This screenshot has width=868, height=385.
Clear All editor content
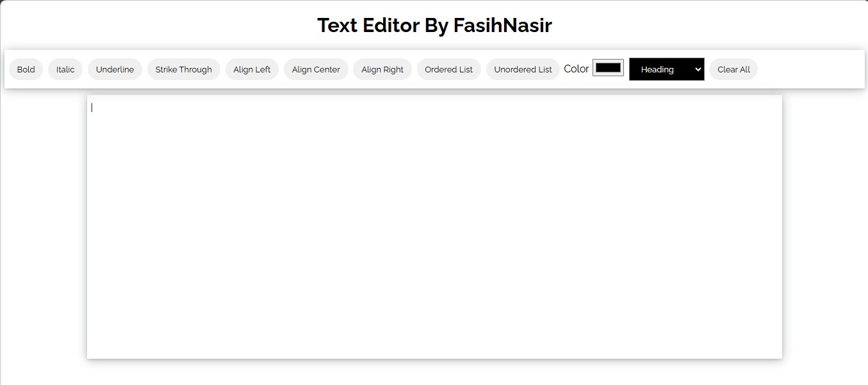coord(733,69)
